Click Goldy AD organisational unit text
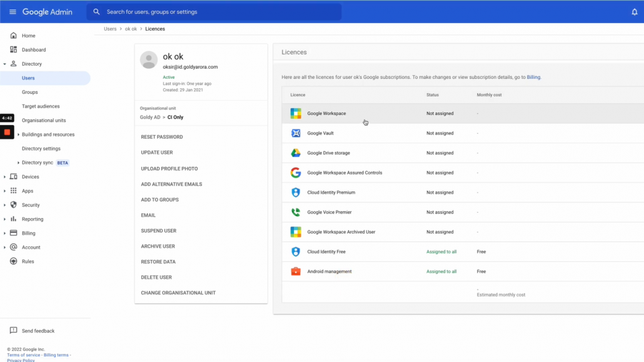 click(x=150, y=117)
